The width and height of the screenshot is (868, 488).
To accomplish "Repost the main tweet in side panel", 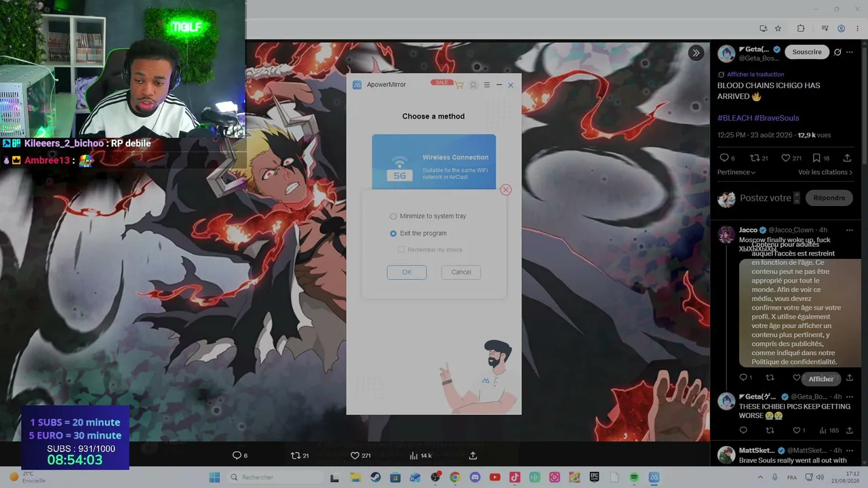I will point(755,158).
